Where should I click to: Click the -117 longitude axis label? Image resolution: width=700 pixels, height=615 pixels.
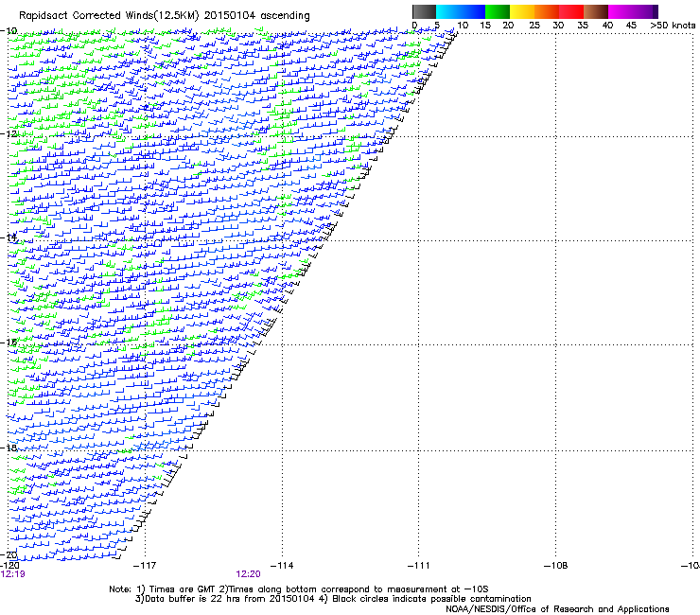click(145, 566)
